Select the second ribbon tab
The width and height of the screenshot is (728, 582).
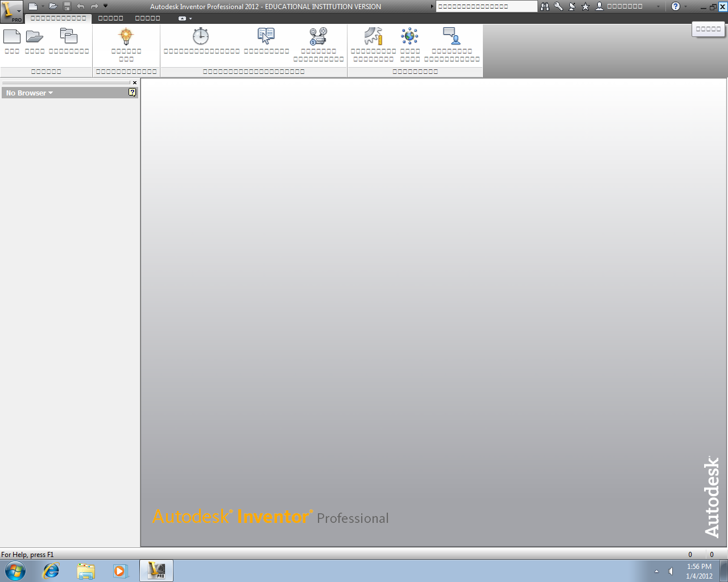(111, 18)
